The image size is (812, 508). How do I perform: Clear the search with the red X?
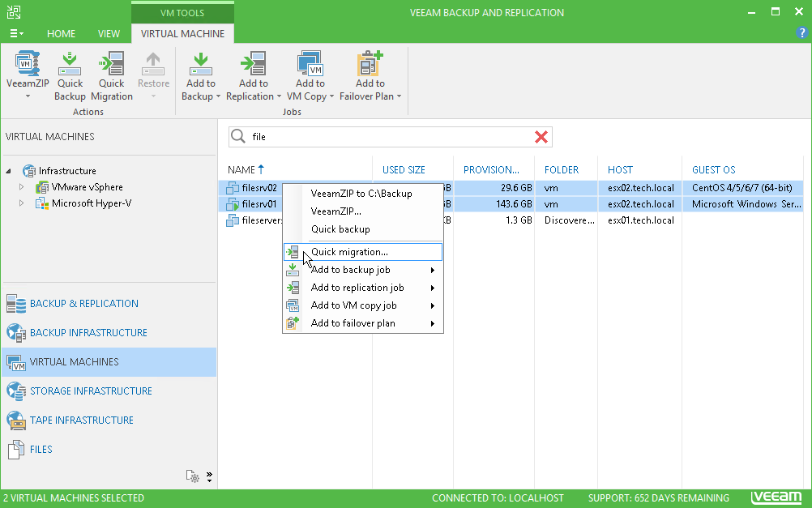tap(541, 137)
